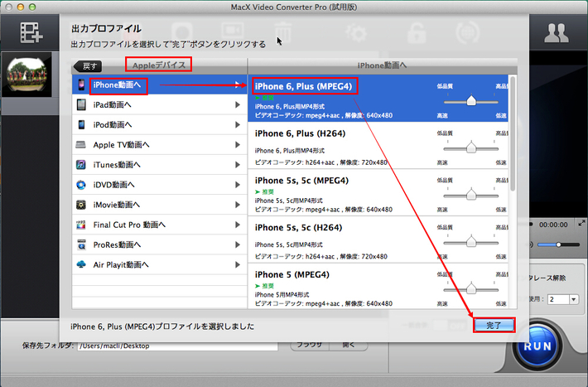Select Air Playit動画へ category row
This screenshot has height=387, width=588.
click(x=159, y=264)
